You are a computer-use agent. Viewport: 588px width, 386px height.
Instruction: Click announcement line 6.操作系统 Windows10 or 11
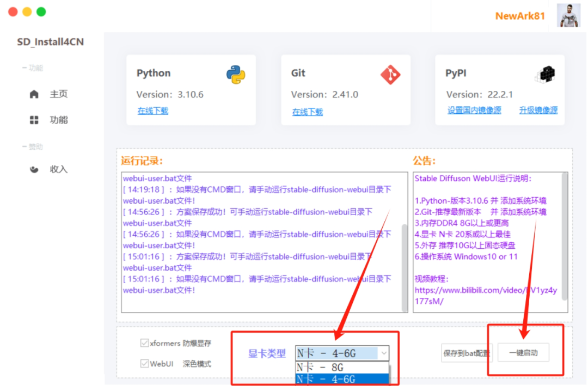466,256
